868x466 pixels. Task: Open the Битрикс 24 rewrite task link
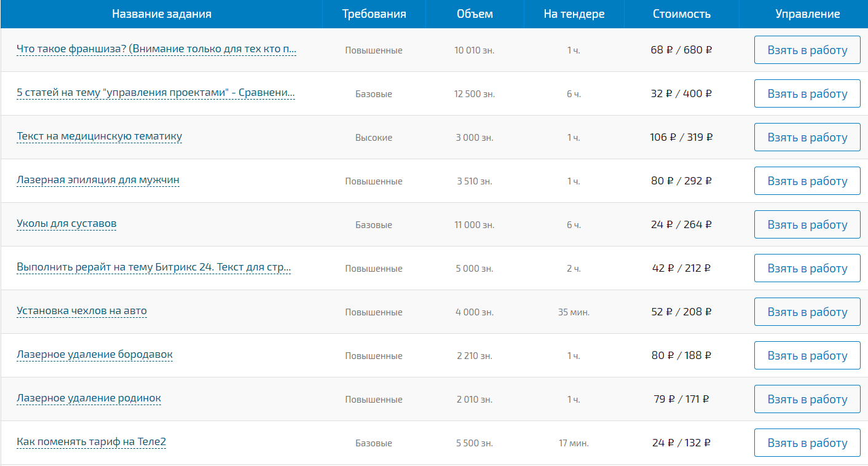[x=154, y=267]
